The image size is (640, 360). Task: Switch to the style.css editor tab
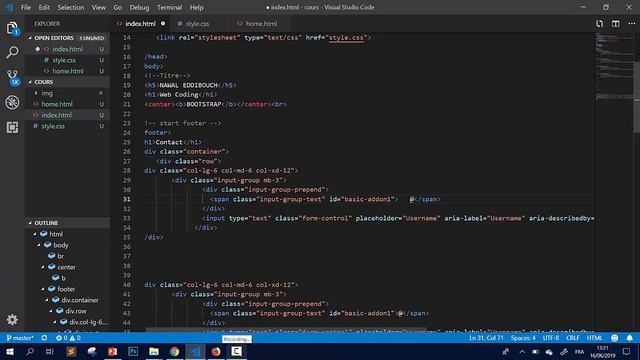point(198,24)
